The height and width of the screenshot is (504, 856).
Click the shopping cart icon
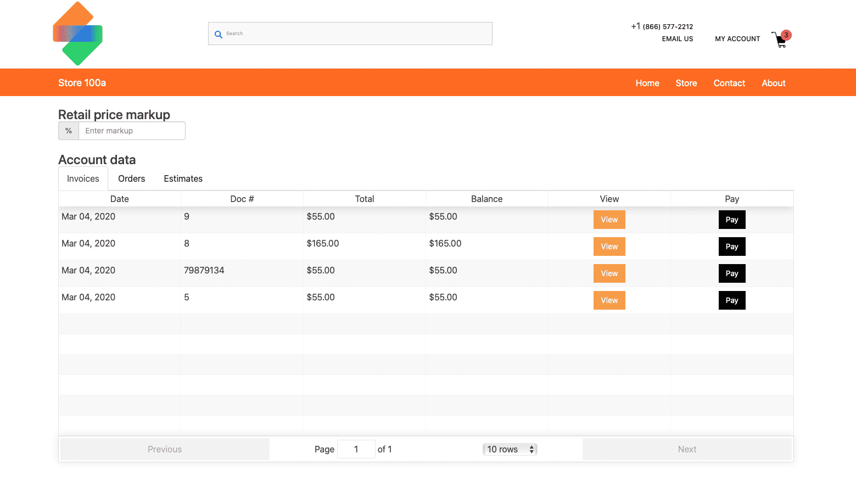point(780,40)
